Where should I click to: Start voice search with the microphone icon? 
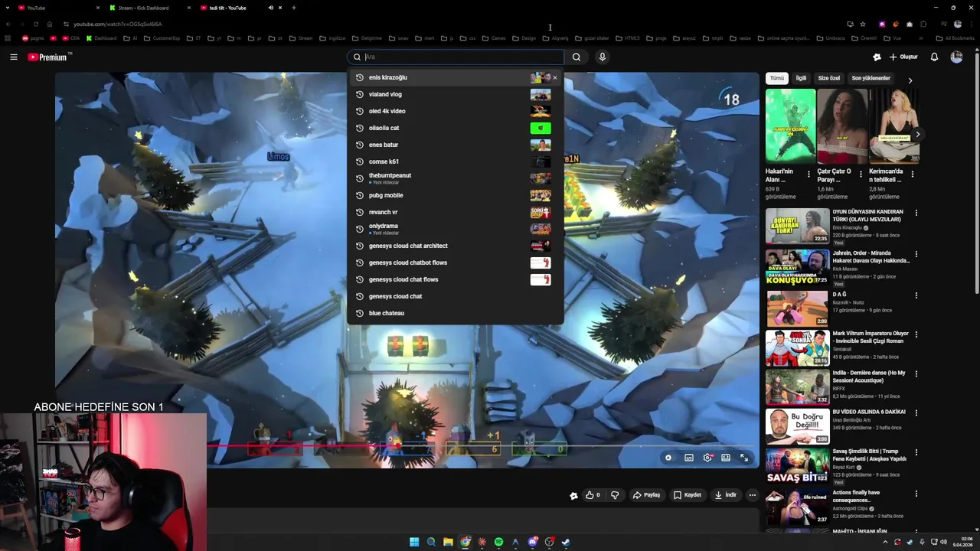point(603,57)
